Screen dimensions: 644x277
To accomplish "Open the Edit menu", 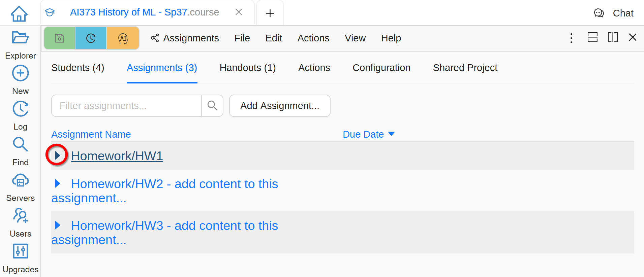I will (x=273, y=38).
